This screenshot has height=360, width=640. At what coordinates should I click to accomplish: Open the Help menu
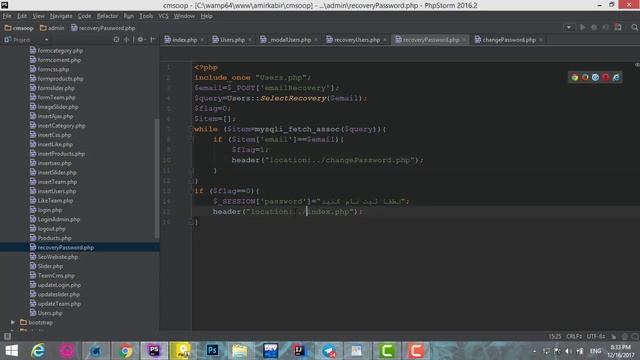(x=207, y=16)
